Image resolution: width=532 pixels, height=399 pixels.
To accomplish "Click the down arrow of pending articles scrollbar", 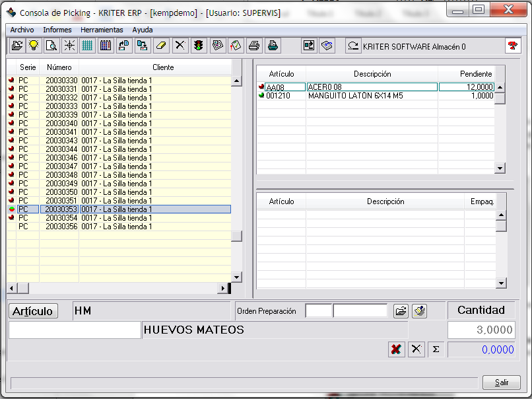I will [x=500, y=168].
